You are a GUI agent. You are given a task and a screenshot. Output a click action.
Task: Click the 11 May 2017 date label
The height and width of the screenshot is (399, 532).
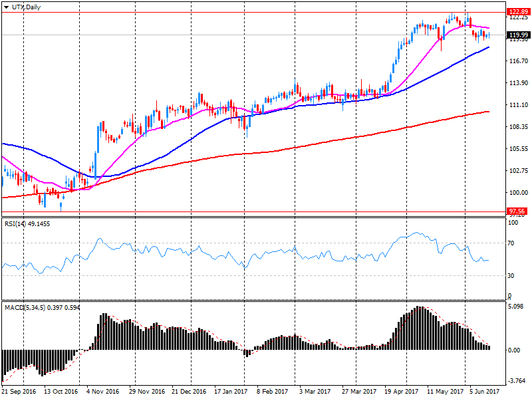[445, 392]
